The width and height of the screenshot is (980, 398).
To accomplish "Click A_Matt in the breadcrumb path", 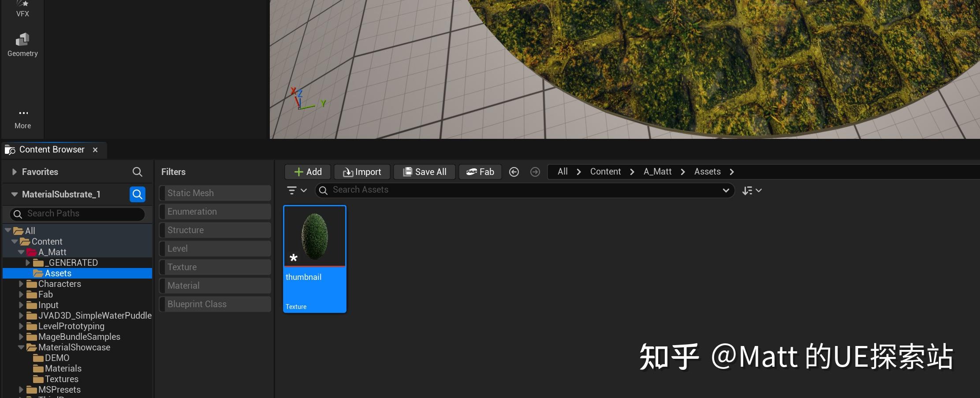I will 657,171.
